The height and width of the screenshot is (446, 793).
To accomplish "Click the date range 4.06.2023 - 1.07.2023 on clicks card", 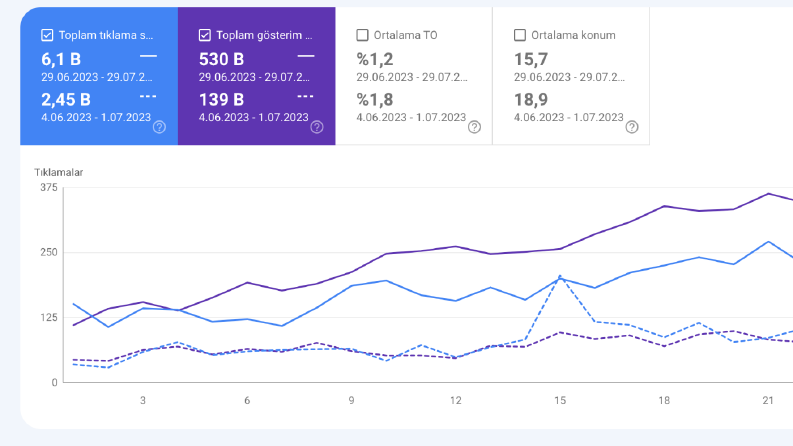I will pyautogui.click(x=96, y=117).
